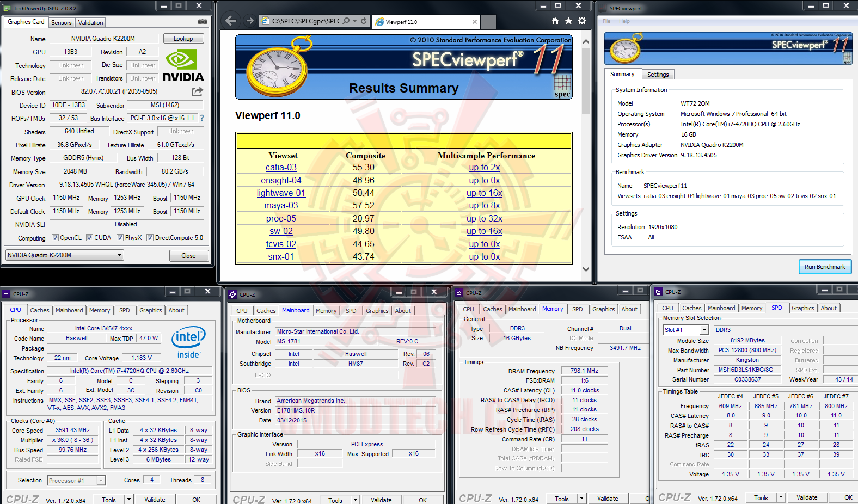Screen dimensions: 858x504
Task: Click the scroll up arrow in browser
Action: click(x=586, y=41)
